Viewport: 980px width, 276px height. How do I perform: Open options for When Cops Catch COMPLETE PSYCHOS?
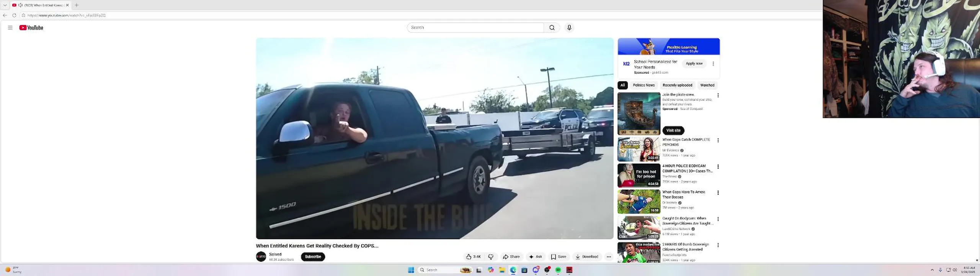tap(718, 140)
